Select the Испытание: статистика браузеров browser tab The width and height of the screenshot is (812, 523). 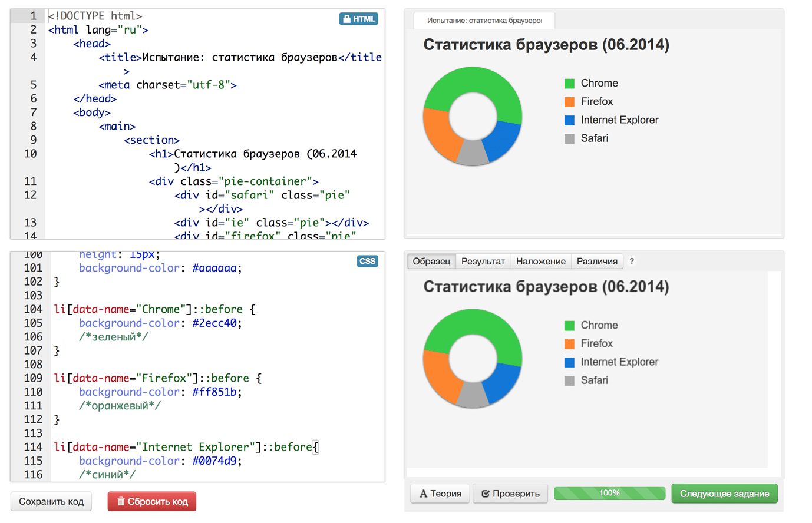click(484, 21)
